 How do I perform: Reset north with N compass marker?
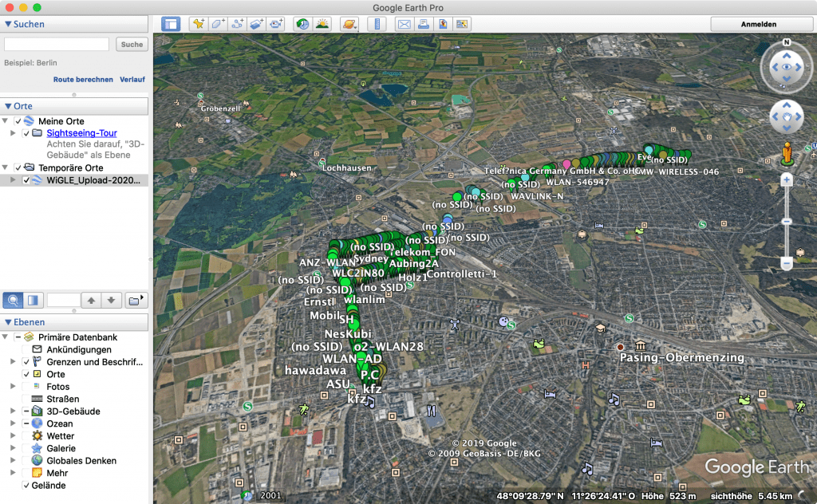[x=787, y=42]
